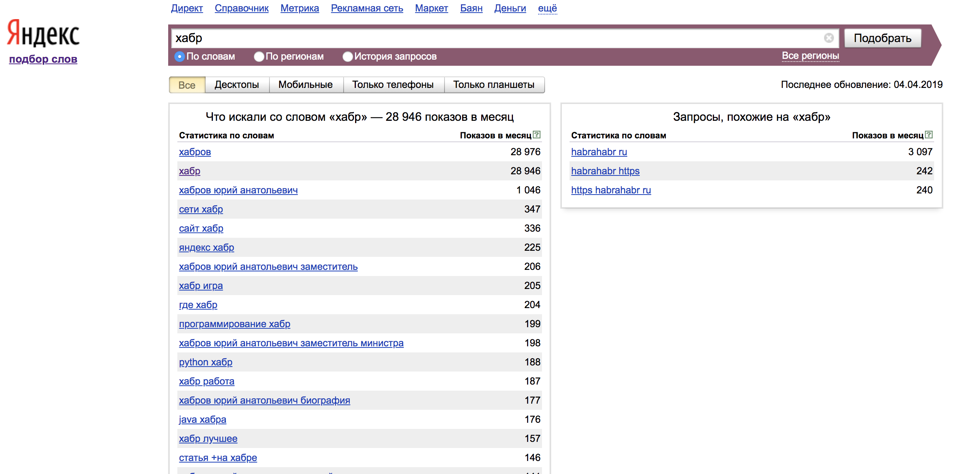Image resolution: width=980 pixels, height=474 pixels.
Task: Open the 'хабр' keyword link
Action: pos(190,171)
